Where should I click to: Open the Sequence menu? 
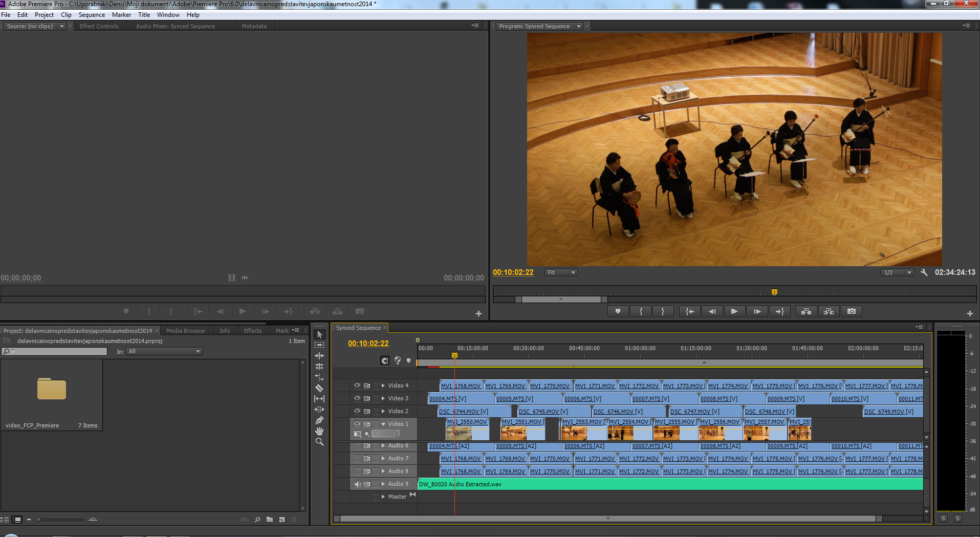[x=92, y=15]
